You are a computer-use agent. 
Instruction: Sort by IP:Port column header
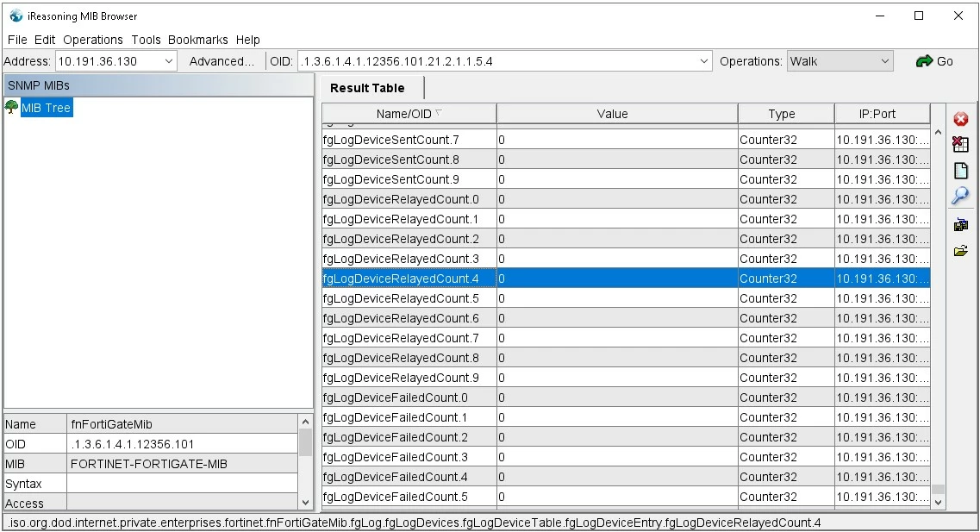coord(882,114)
